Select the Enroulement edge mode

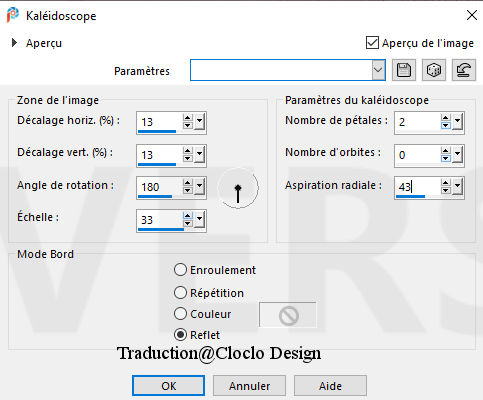(180, 270)
